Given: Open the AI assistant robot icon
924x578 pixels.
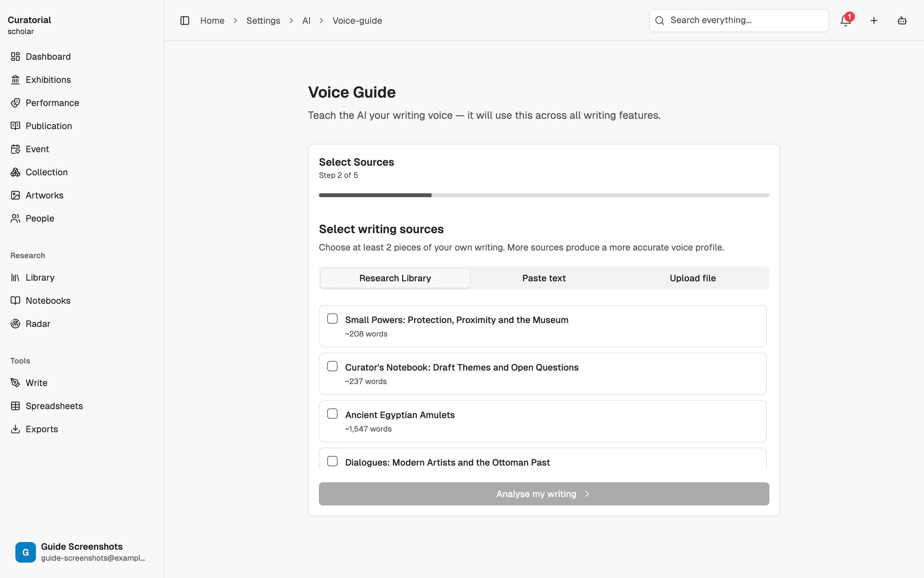Looking at the screenshot, I should coord(902,21).
